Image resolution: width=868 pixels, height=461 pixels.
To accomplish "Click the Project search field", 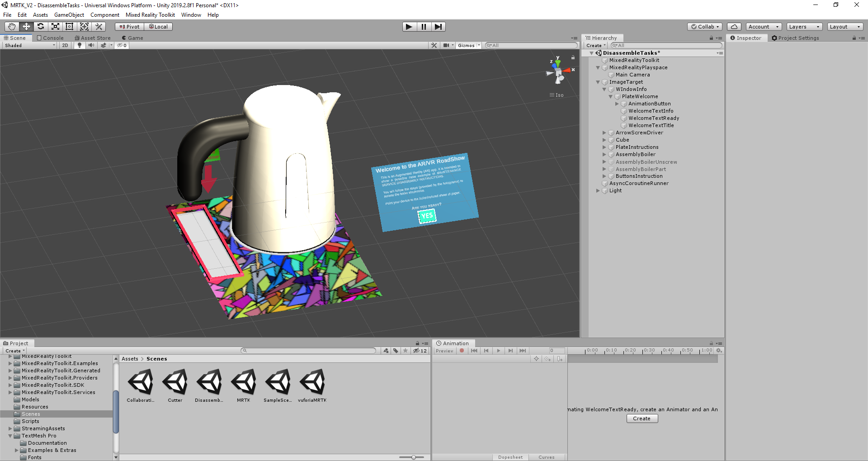I will click(x=309, y=351).
